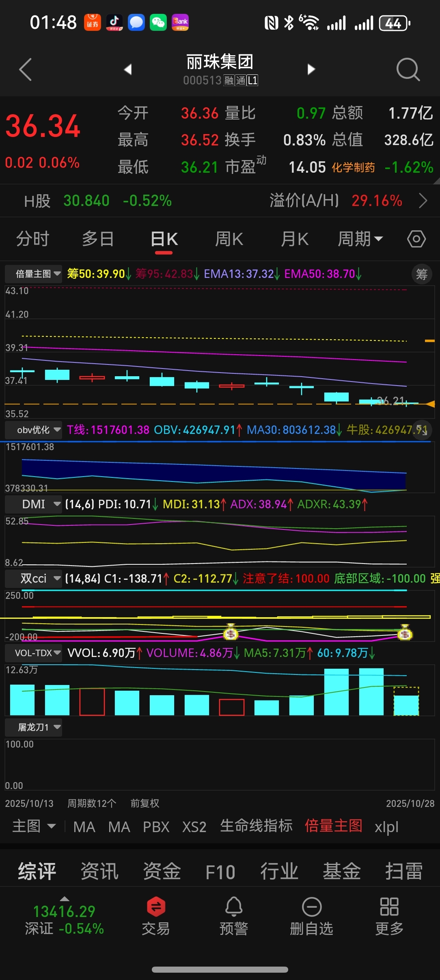Open the 资讯 tab
Screen dimensions: 440x980
tap(99, 872)
